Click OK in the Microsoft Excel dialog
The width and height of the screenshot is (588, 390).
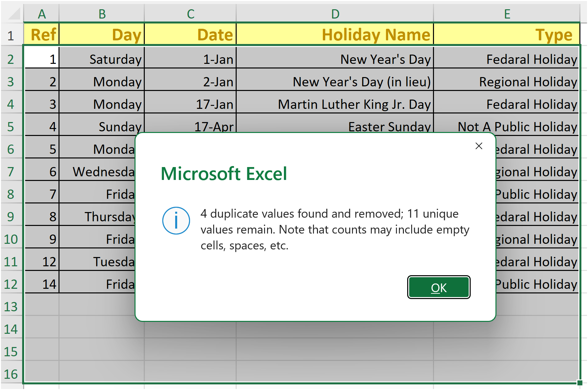pos(439,287)
